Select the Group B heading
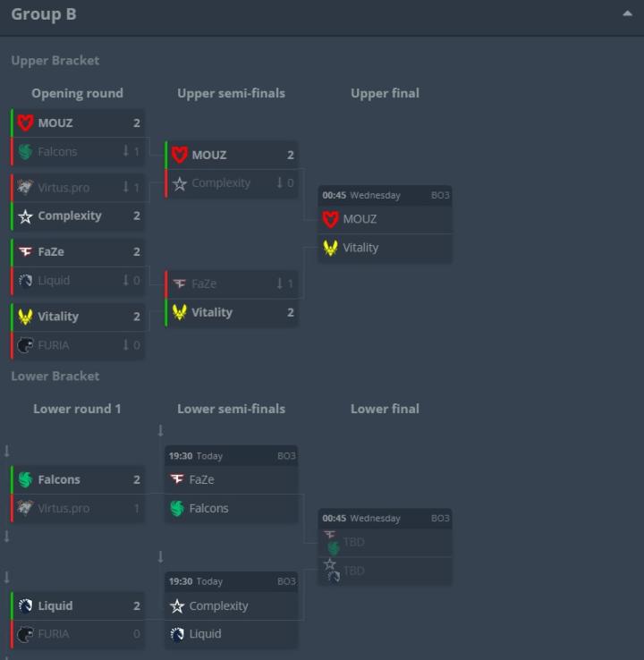644x660 pixels. [43, 14]
